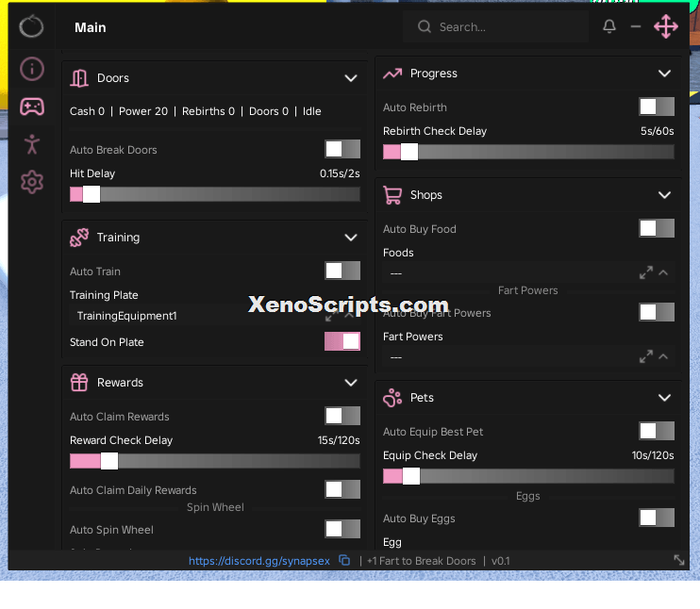This screenshot has width=700, height=609.
Task: Turn on Auto Rebirth
Action: coord(657,107)
